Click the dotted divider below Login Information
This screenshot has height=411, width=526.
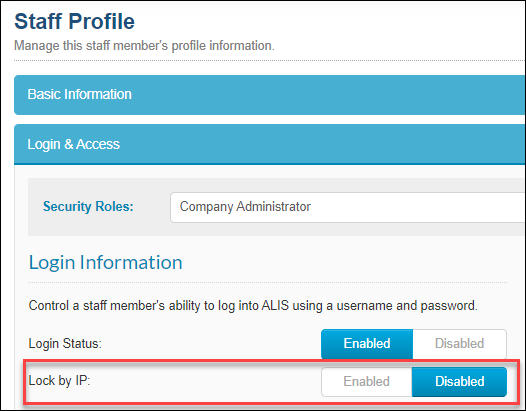267,282
